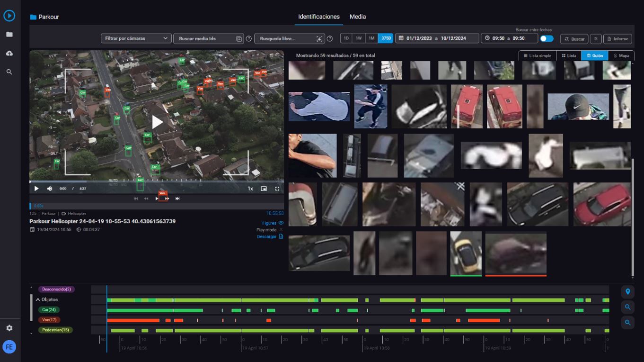Skip to next with the skip-forward control
This screenshot has height=362, width=644.
pos(177,199)
